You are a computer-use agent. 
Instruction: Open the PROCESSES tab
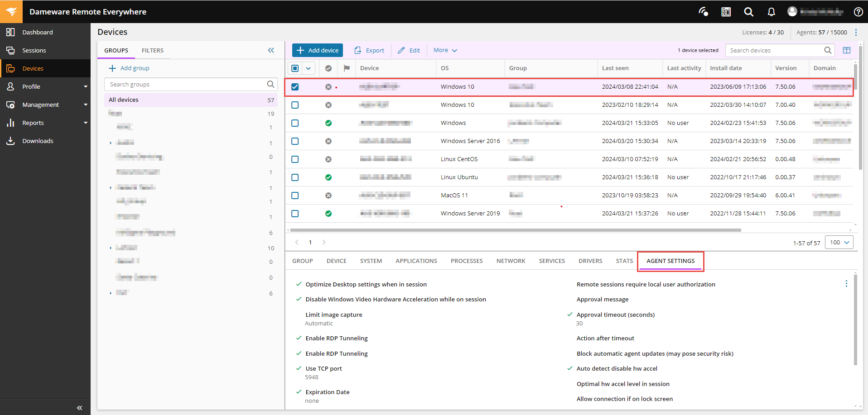pyautogui.click(x=466, y=261)
